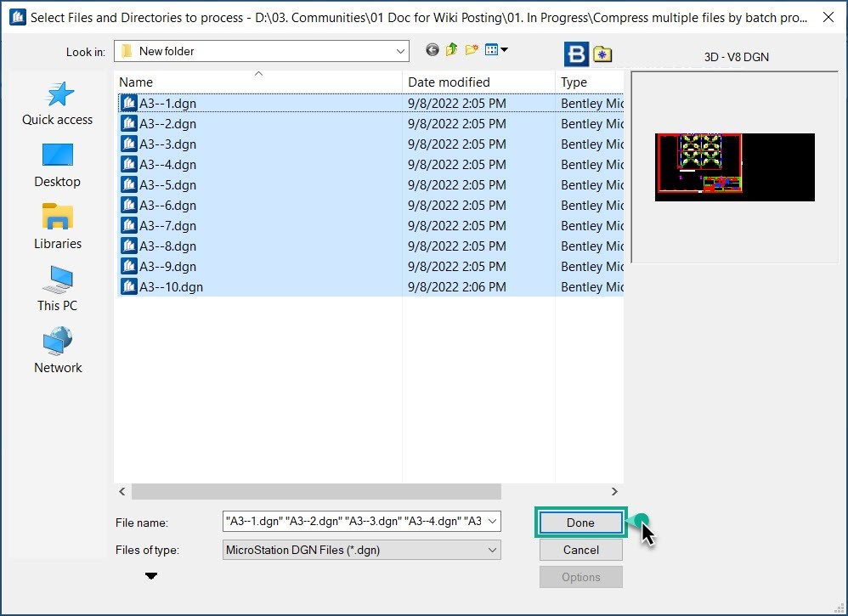Click type cell of A3--5.dgn

click(591, 185)
